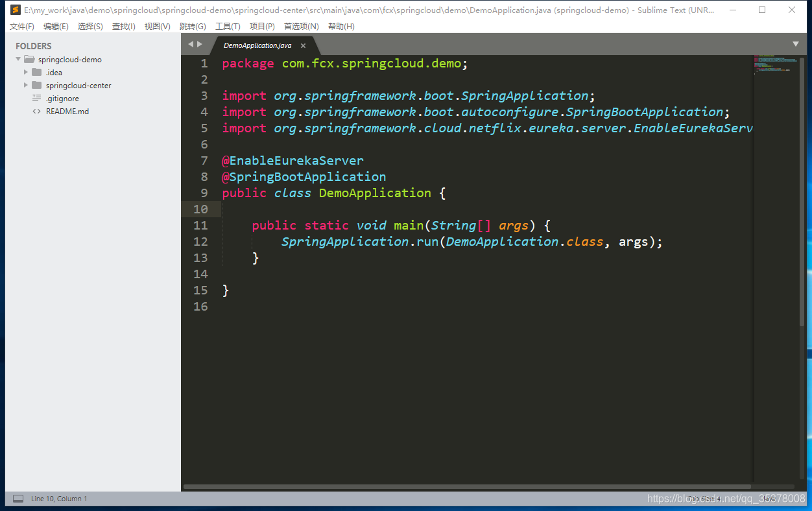Close the Sublime Text window
The height and width of the screenshot is (511, 812).
click(792, 10)
